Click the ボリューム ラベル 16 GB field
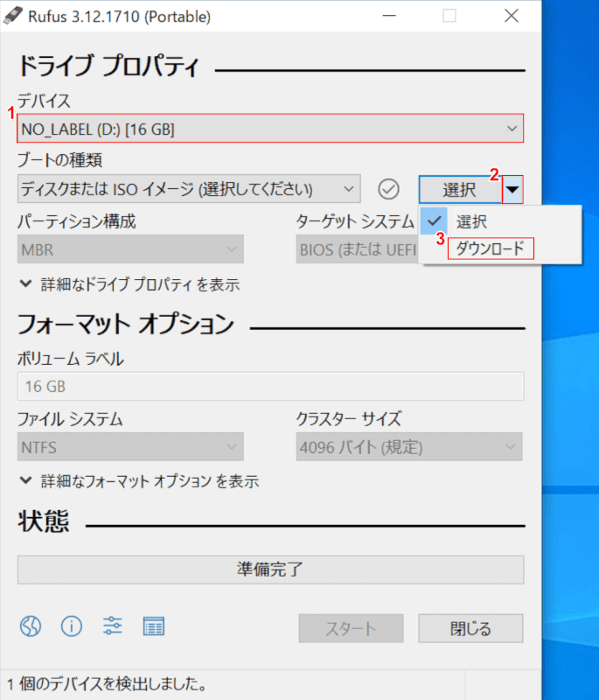Screen dimensions: 599x700 click(271, 386)
